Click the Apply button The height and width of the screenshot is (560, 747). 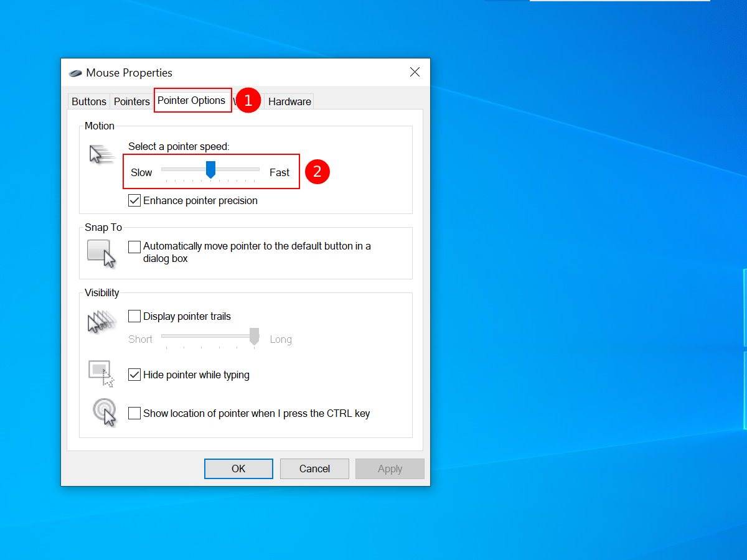(390, 469)
